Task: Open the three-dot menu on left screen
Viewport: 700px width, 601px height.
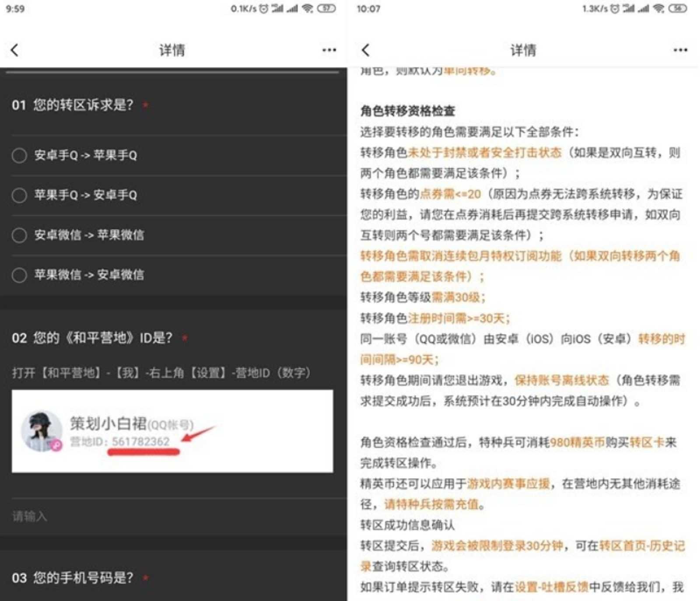Action: (329, 50)
